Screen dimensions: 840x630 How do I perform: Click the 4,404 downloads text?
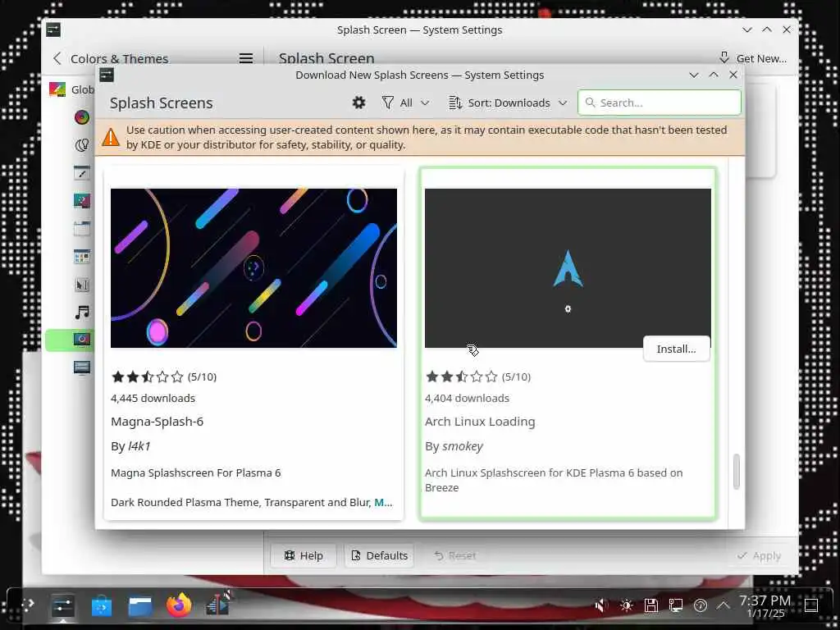pos(467,398)
